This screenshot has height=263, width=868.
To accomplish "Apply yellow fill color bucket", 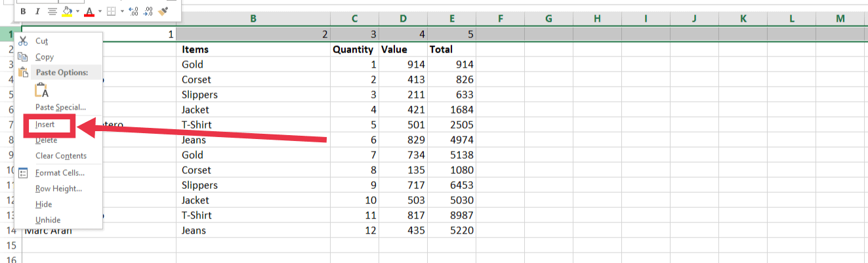I will point(67,11).
